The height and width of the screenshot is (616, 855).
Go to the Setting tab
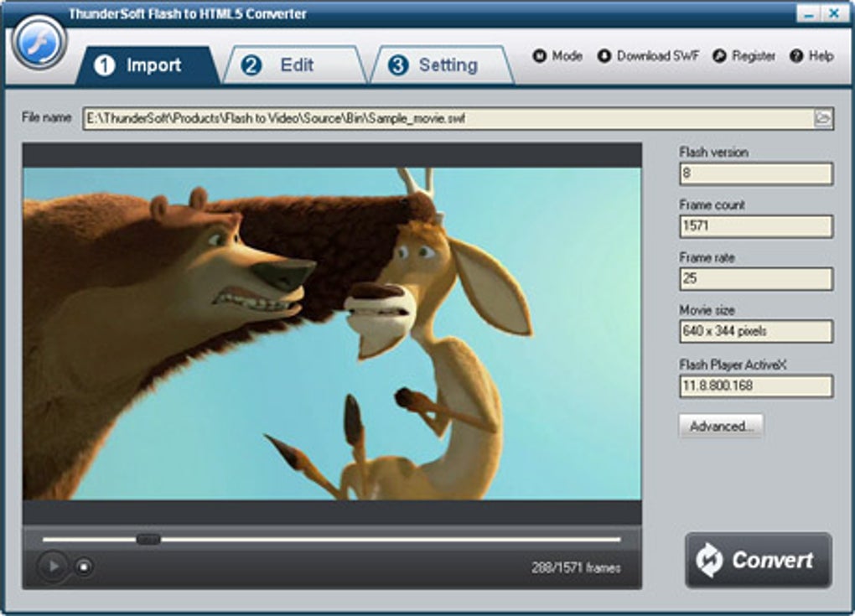(442, 65)
